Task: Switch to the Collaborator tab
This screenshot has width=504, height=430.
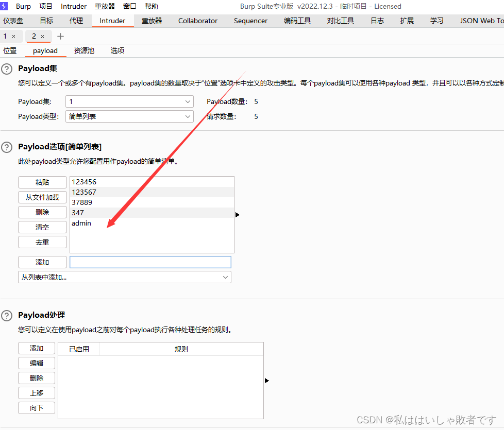Action: tap(198, 21)
